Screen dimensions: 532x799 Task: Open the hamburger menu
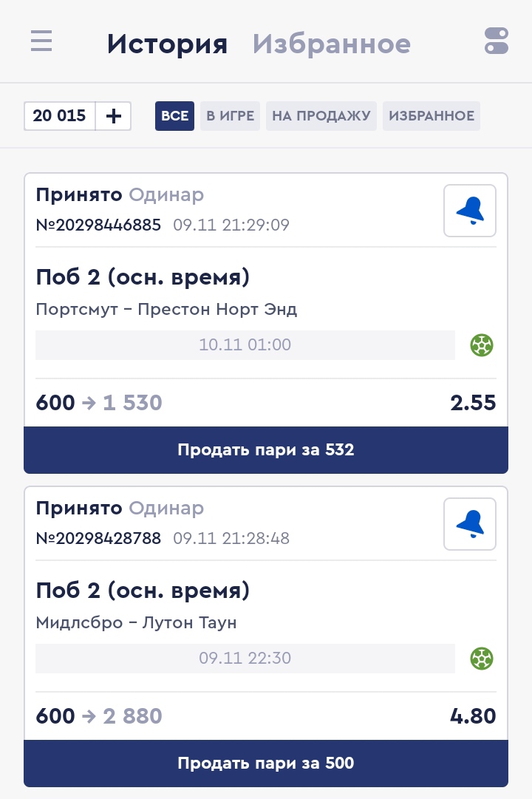click(41, 41)
